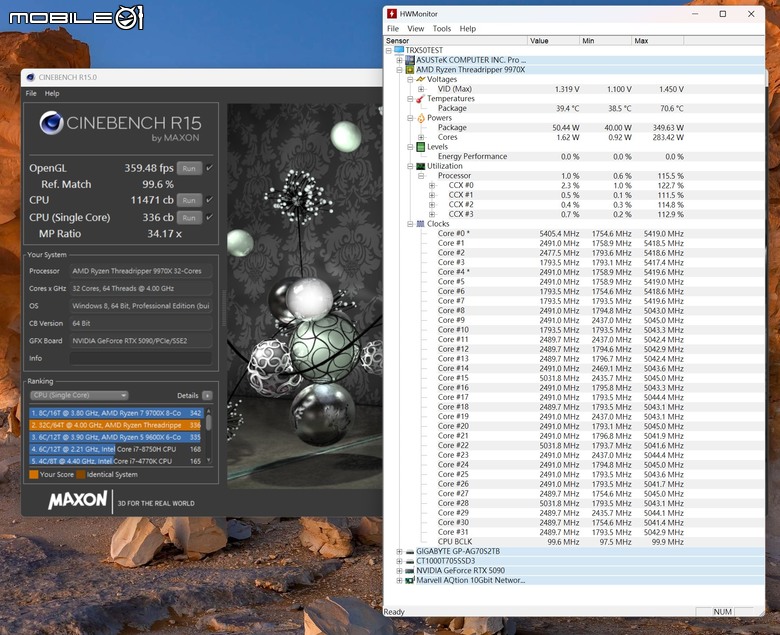Click the ASUSTeK motherboard icon
The image size is (780, 635).
coord(410,60)
